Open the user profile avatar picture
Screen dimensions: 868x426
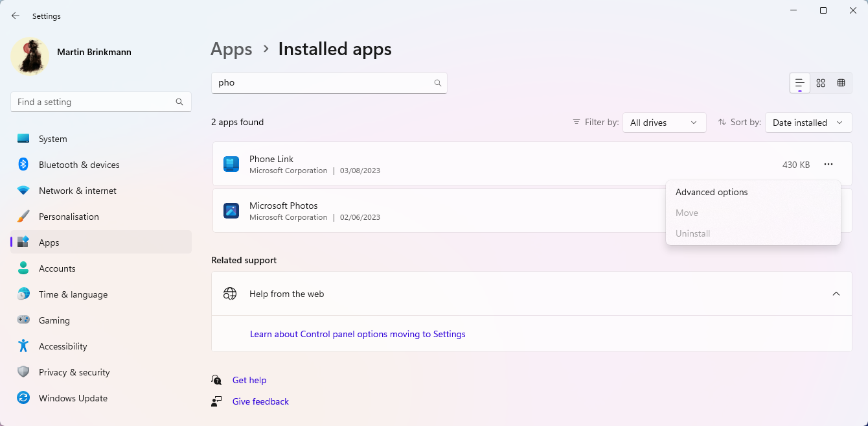(30, 56)
